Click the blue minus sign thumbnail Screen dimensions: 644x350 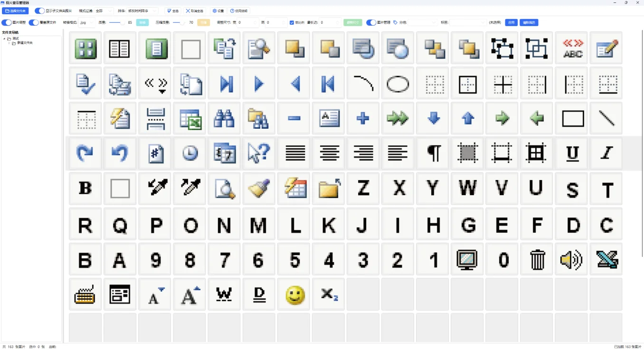click(294, 118)
